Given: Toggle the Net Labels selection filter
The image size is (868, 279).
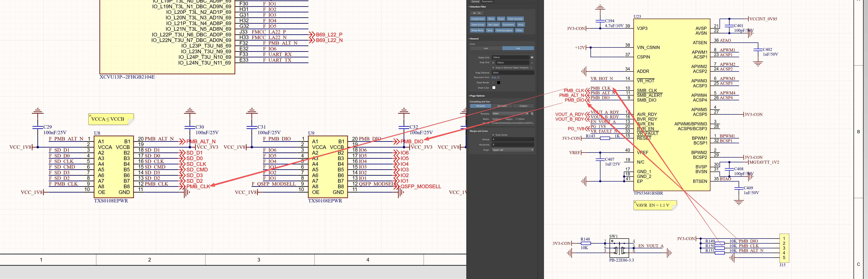Looking at the screenshot, I should [493, 25].
